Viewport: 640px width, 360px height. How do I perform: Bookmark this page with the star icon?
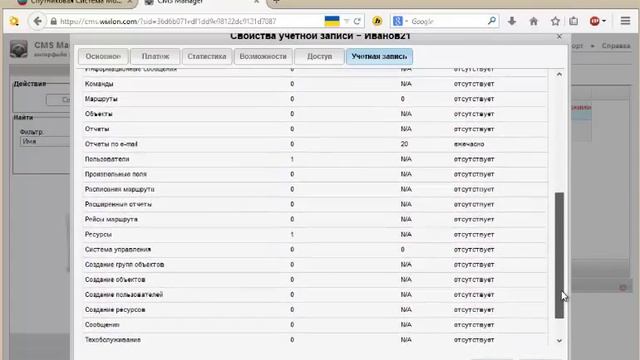tap(555, 21)
